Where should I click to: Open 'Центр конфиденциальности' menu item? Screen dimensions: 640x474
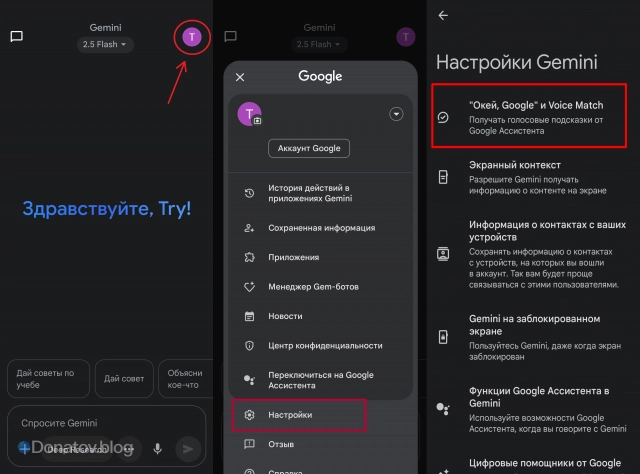320,345
